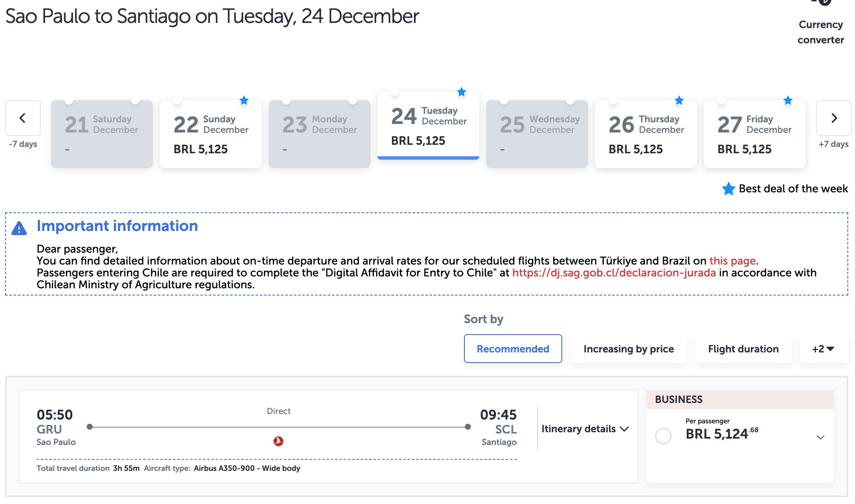
Task: Open the 'this page' on-time rates link
Action: point(732,261)
